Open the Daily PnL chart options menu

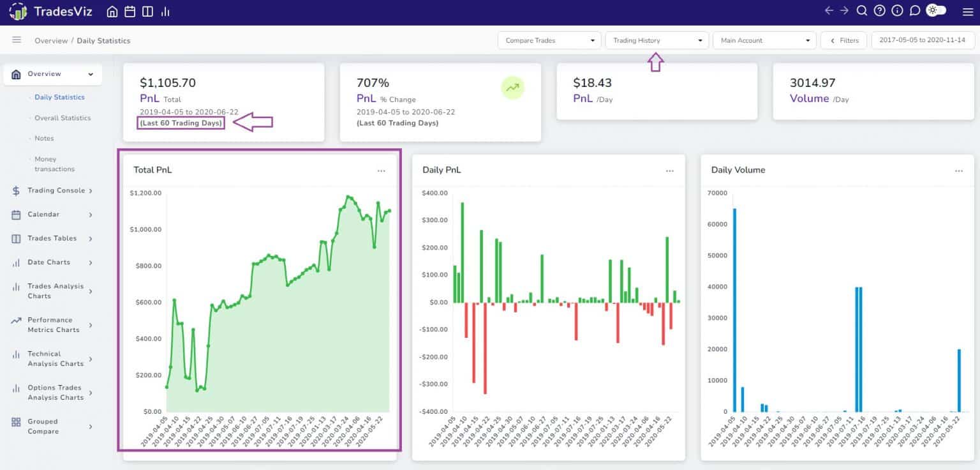[x=670, y=171]
